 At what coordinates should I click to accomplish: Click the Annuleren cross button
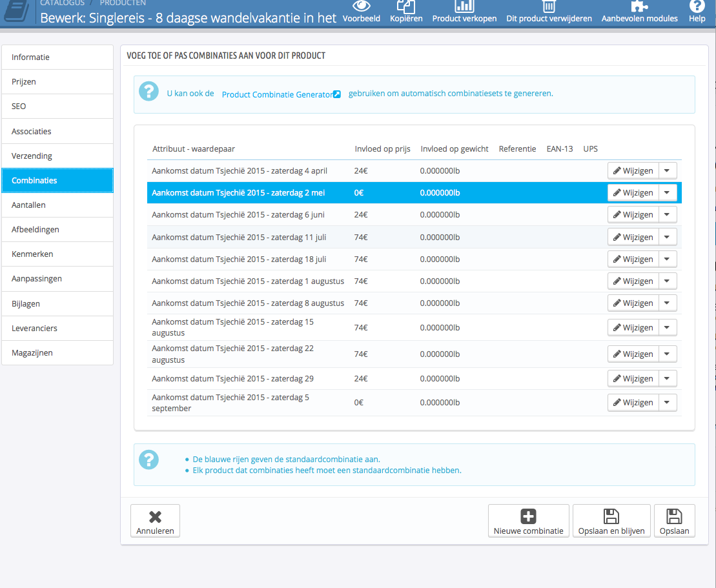click(155, 521)
